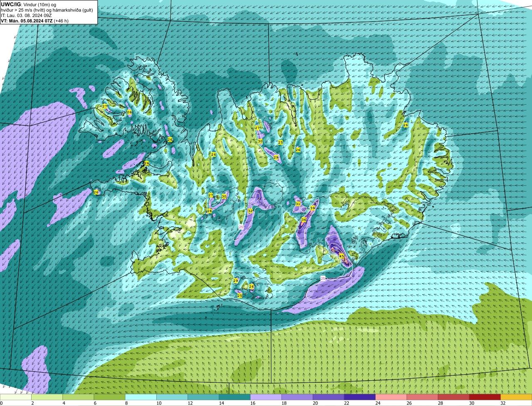Select the yellow gust label 39 on the map
Screen dimensions: 532x406
tap(313, 208)
